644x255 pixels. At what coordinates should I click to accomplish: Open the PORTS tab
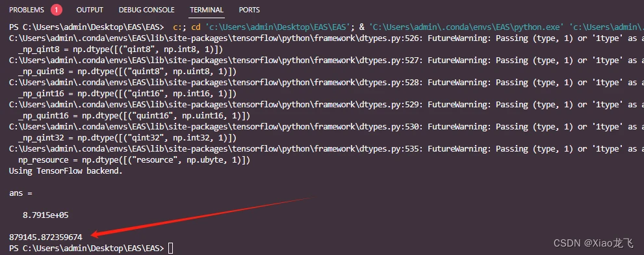tap(250, 10)
